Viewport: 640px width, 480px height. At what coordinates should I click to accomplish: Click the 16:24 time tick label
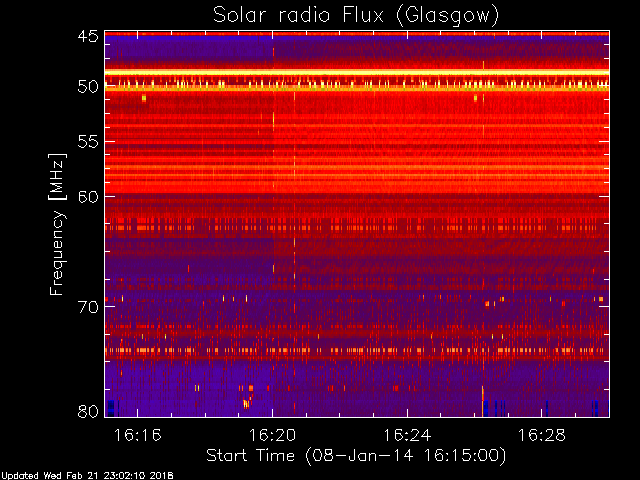pos(407,435)
